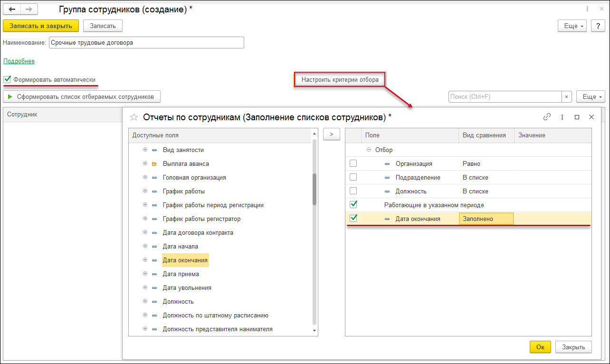The image size is (610, 364).
Task: Click Сформировать список отбираемых сотрудников
Action: click(82, 97)
